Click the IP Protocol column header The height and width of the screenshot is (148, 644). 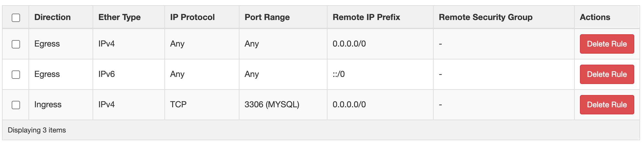192,17
